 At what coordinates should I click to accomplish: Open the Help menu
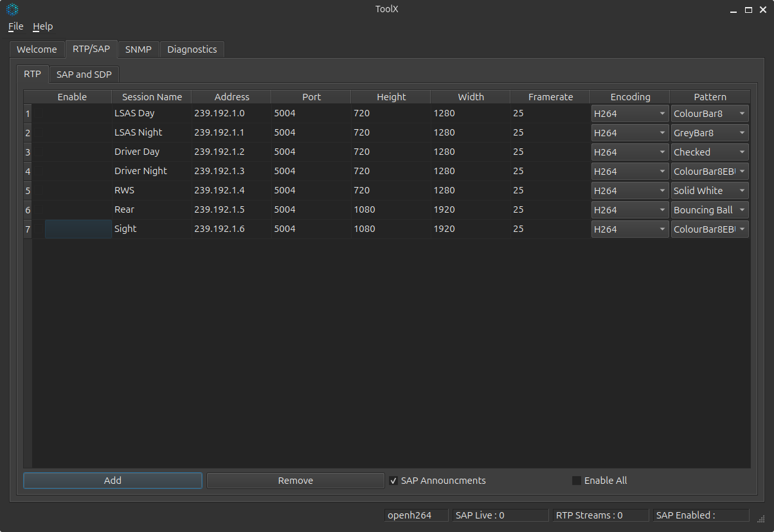tap(42, 26)
